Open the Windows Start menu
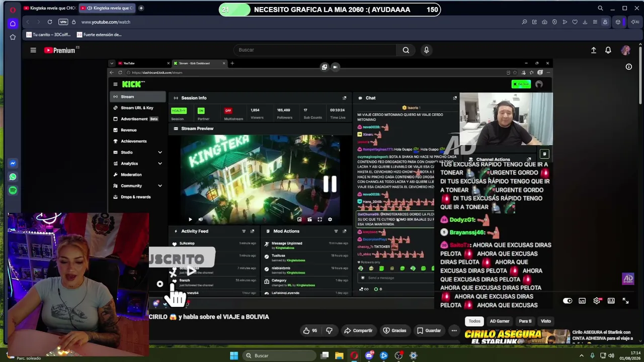 (234, 355)
